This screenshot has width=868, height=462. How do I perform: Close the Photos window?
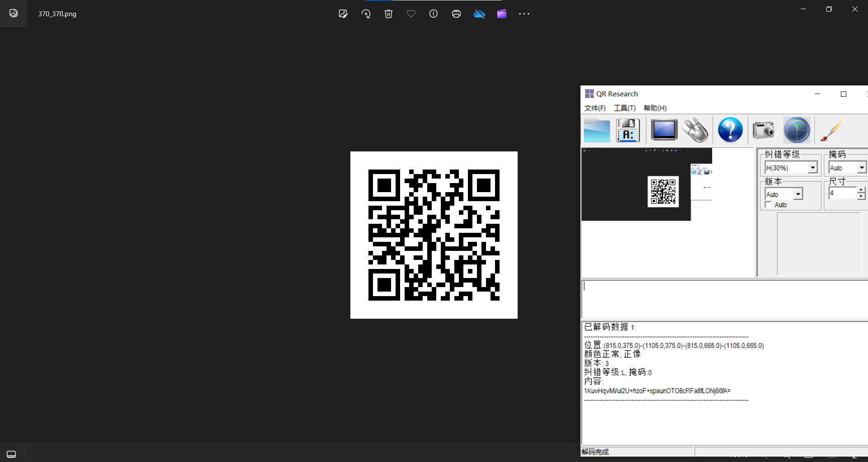[x=855, y=9]
